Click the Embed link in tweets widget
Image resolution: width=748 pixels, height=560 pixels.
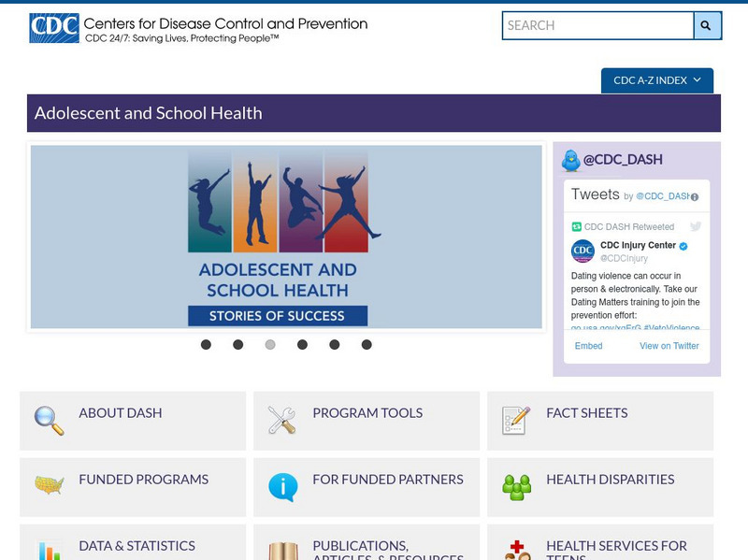(588, 346)
